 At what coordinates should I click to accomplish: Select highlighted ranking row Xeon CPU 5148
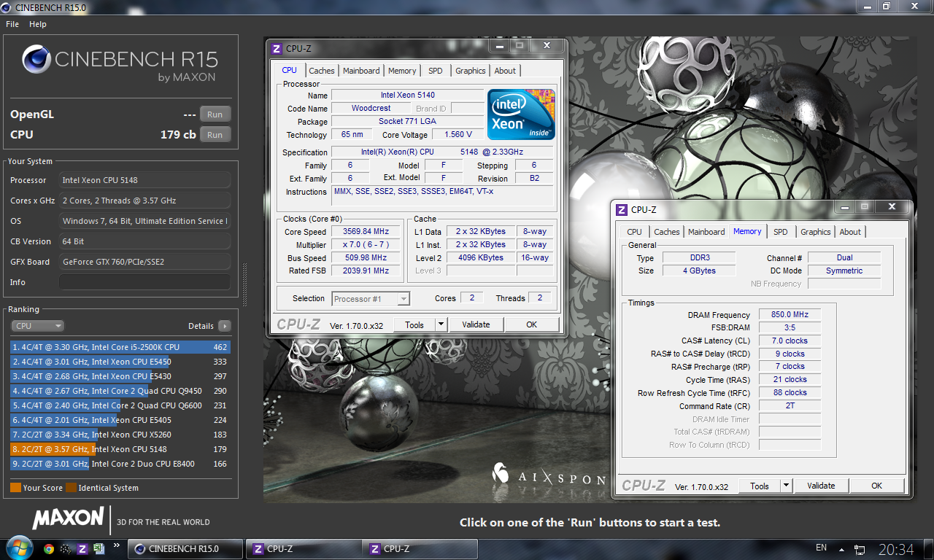(120, 449)
